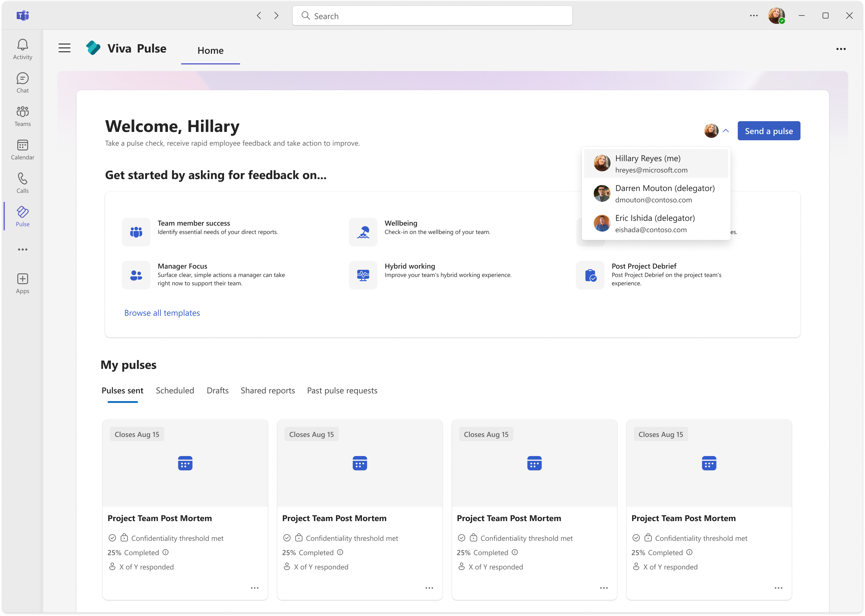
Task: Select the Team member success template icon
Action: 136,232
